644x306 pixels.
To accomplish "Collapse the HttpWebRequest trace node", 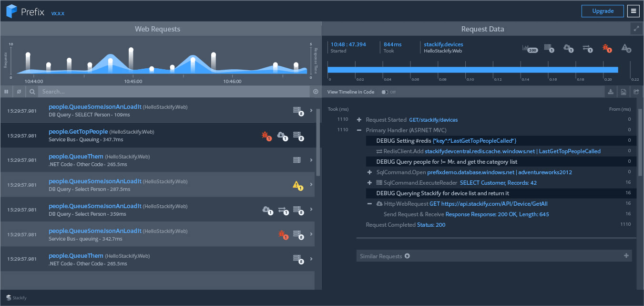I will coord(369,204).
